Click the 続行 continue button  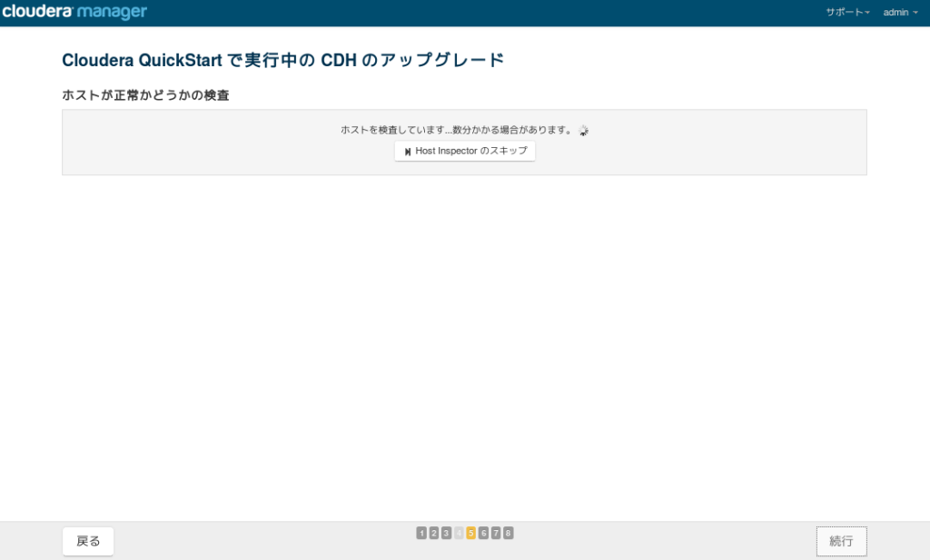tap(841, 541)
